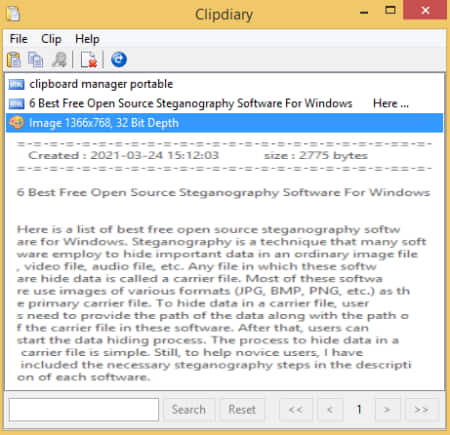This screenshot has height=435, width=450.
Task: Go to last page with >> button
Action: tap(421, 409)
